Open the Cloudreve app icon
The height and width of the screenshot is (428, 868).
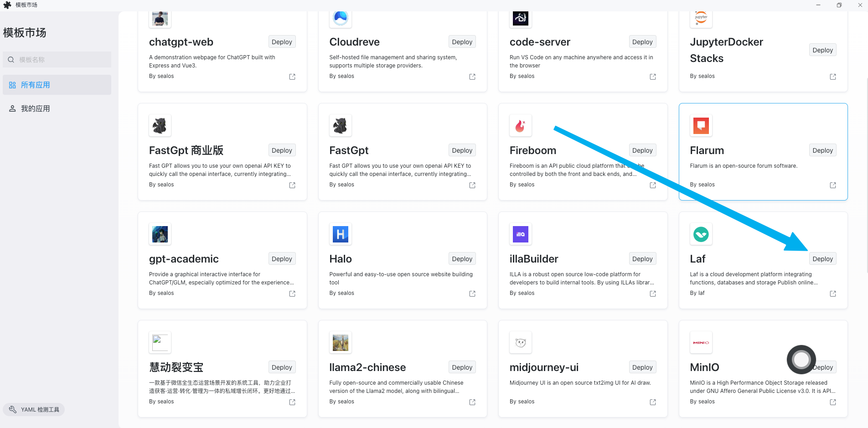coord(340,19)
